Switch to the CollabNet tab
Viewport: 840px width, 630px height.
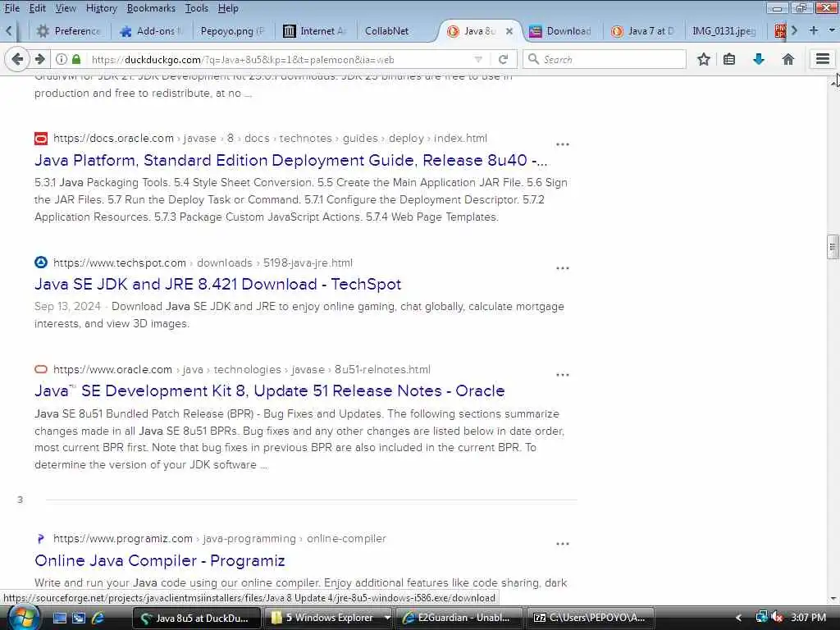(387, 31)
